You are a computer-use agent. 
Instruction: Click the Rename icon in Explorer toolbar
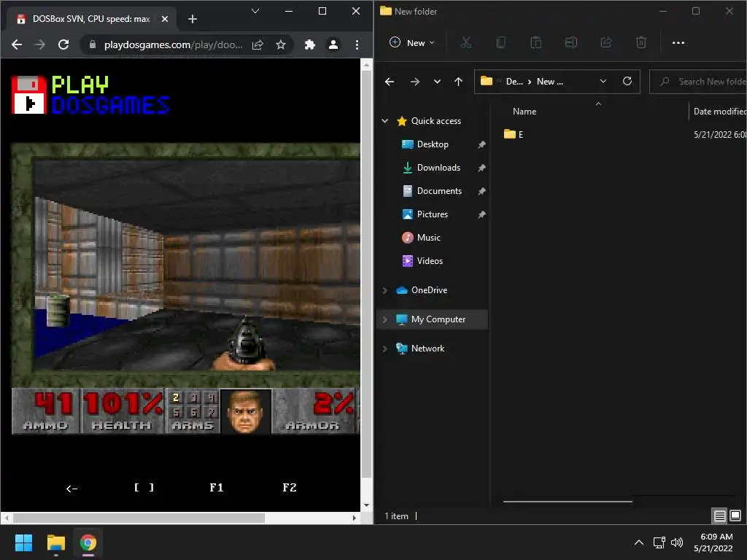click(x=570, y=43)
